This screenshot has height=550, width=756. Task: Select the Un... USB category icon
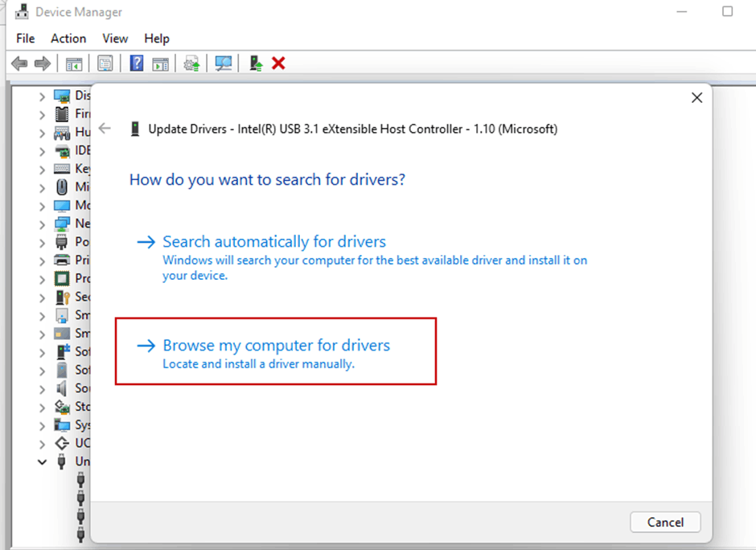(x=61, y=462)
